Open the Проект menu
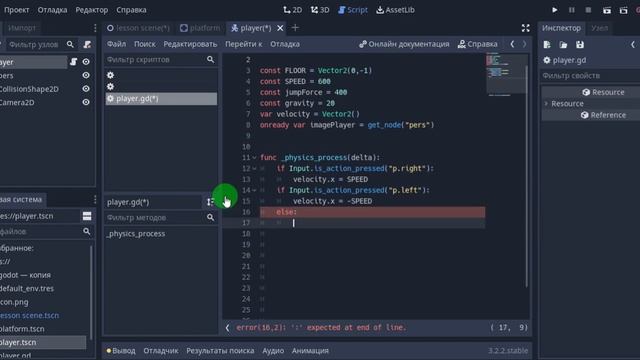 (x=16, y=10)
